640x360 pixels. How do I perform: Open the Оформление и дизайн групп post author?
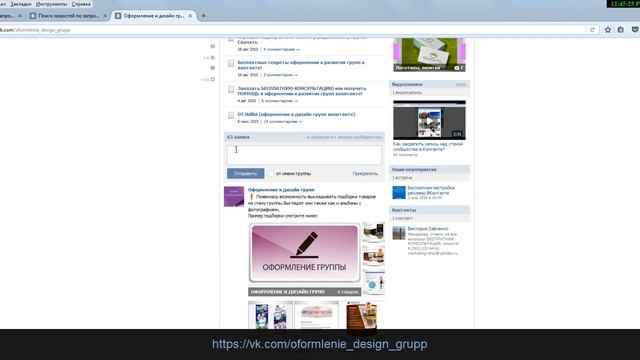click(281, 190)
